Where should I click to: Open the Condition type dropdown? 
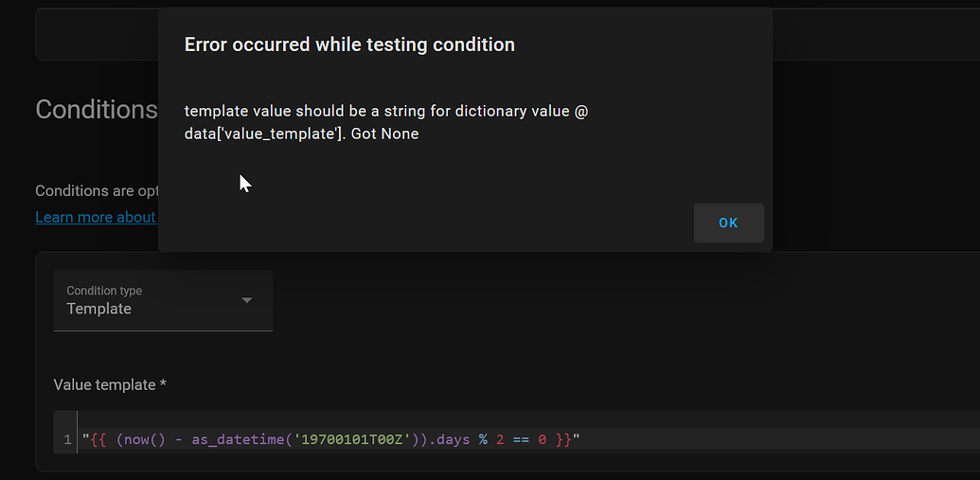pyautogui.click(x=162, y=300)
